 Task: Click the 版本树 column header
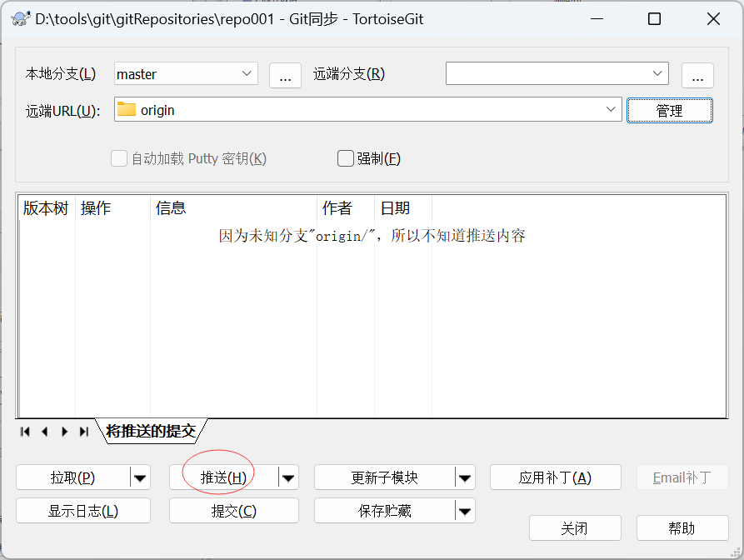(x=46, y=207)
